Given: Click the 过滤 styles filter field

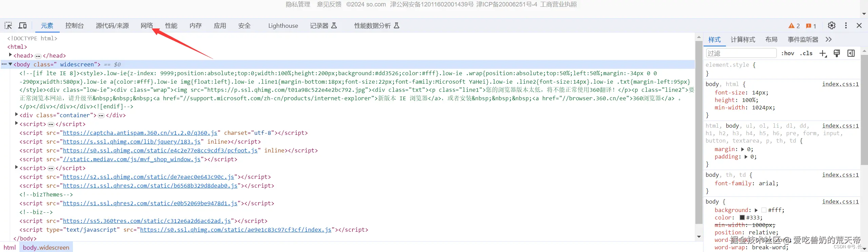Looking at the screenshot, I should tap(741, 53).
